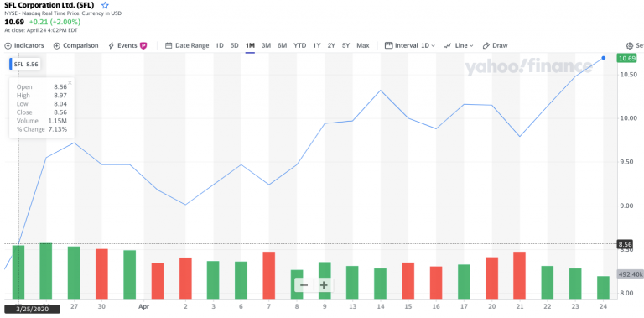Image resolution: width=644 pixels, height=318 pixels.
Task: Choose the 5Y time range
Action: coord(345,45)
